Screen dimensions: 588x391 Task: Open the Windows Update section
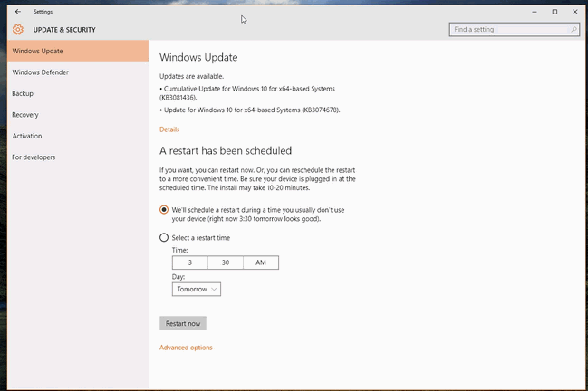point(78,51)
